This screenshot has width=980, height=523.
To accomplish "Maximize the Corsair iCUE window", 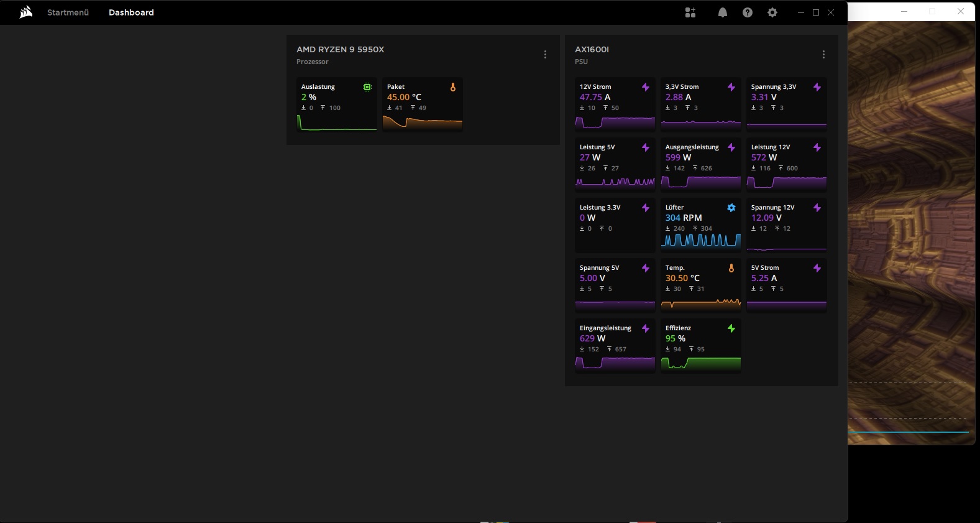I will click(816, 12).
